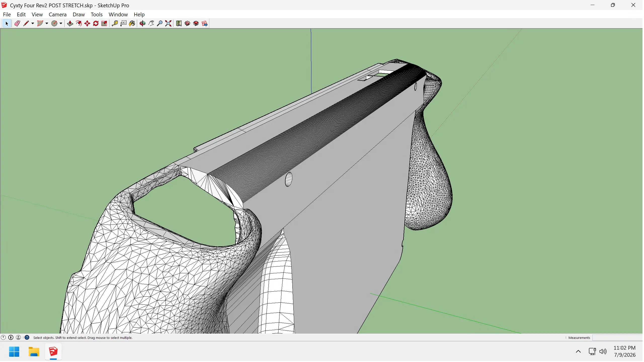Choose the Pan hand tool
The width and height of the screenshot is (644, 362).
click(x=151, y=24)
